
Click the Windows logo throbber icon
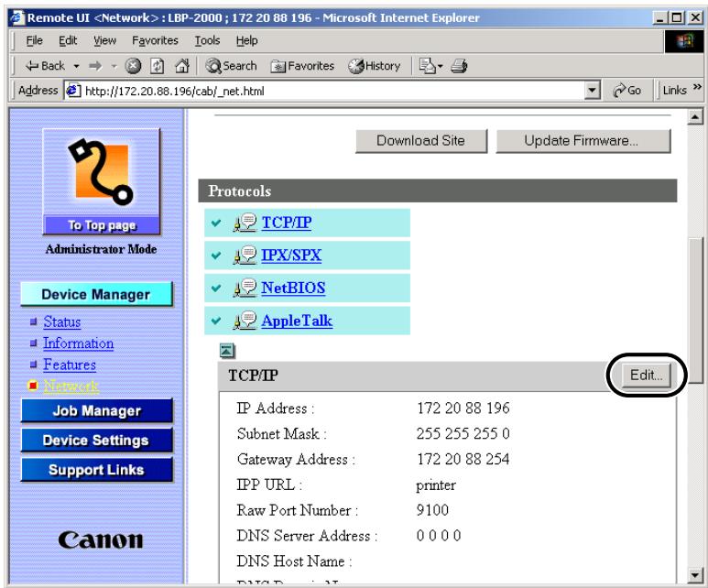tap(684, 41)
